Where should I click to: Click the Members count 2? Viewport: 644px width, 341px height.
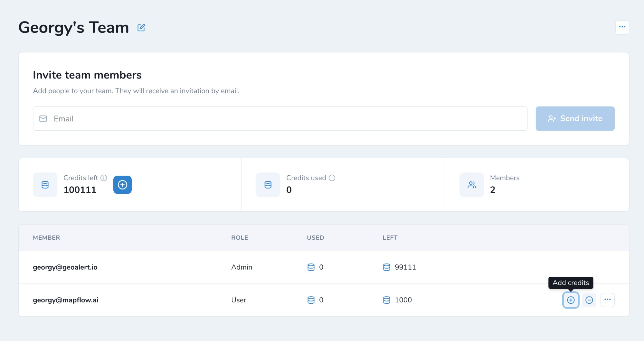click(493, 190)
